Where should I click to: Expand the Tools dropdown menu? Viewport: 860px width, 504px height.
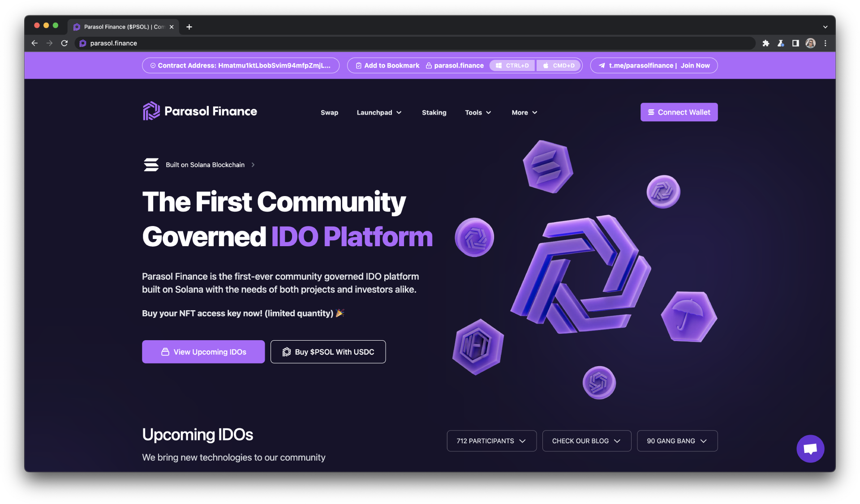[478, 112]
